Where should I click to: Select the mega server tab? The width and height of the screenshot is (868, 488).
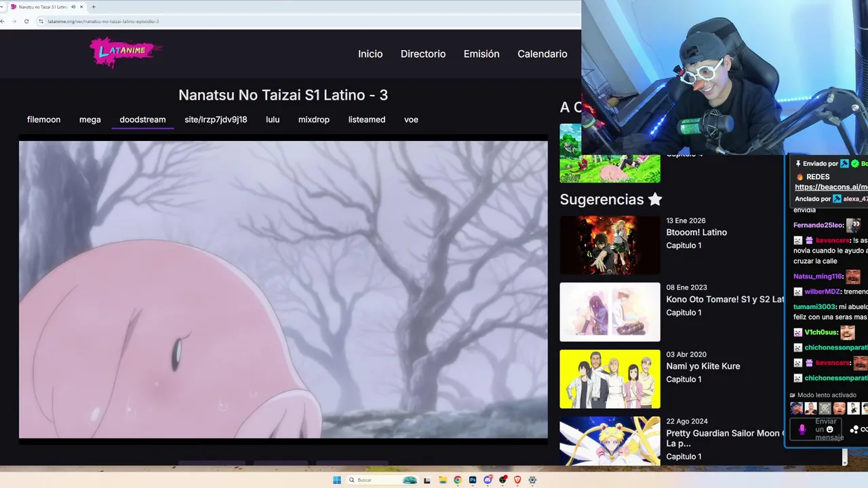[90, 119]
